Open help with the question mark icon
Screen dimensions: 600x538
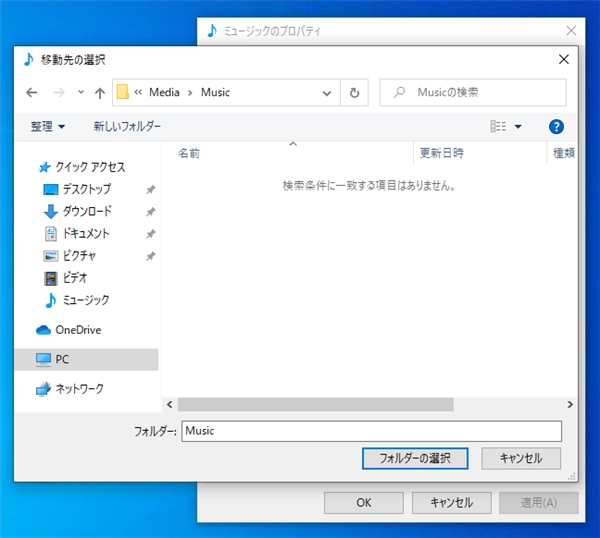[556, 127]
